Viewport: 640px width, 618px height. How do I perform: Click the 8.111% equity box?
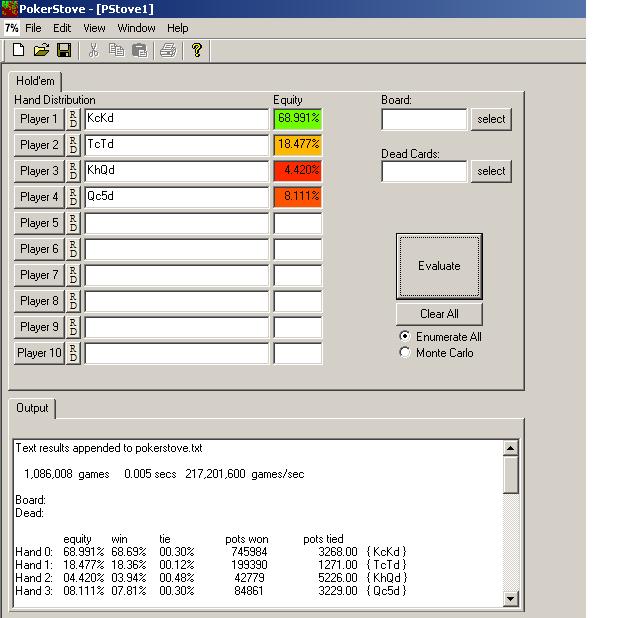point(298,197)
